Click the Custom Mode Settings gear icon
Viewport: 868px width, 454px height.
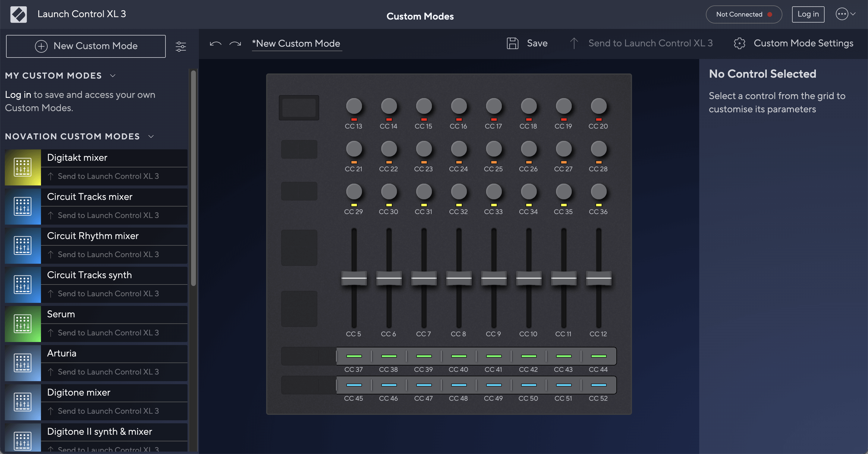pyautogui.click(x=739, y=43)
